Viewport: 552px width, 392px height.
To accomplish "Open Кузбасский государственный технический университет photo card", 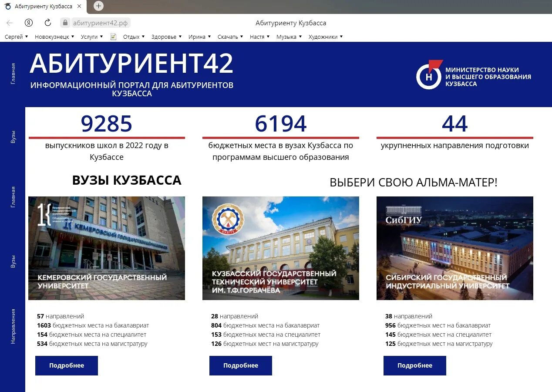I will 281,248.
